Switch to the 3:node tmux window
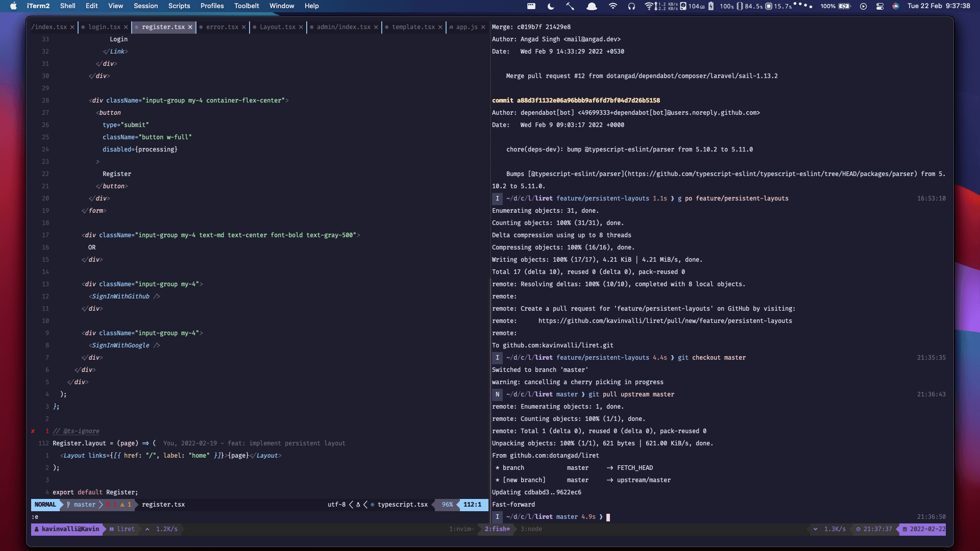The height and width of the screenshot is (551, 980). [x=531, y=529]
